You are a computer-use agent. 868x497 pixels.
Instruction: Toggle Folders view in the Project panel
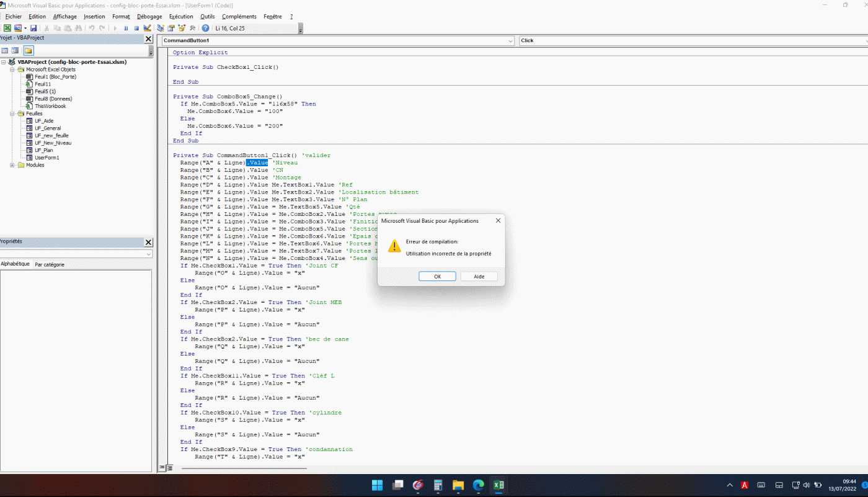tap(29, 50)
